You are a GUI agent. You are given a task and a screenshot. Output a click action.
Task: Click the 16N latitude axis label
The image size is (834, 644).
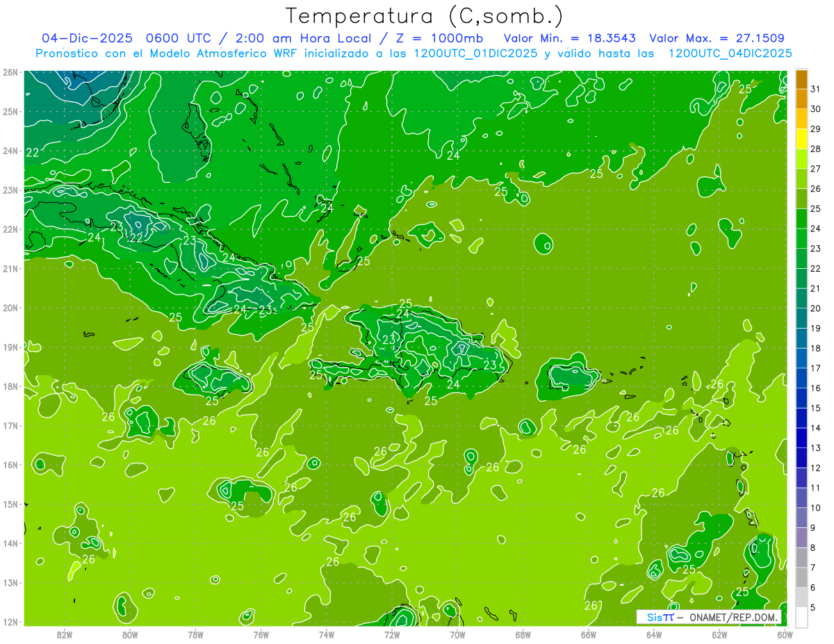pos(10,465)
